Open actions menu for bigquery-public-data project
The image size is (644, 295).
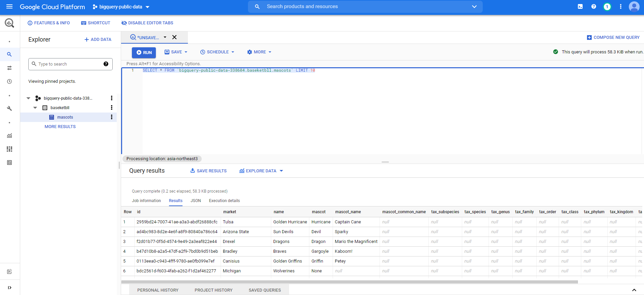pyautogui.click(x=112, y=98)
